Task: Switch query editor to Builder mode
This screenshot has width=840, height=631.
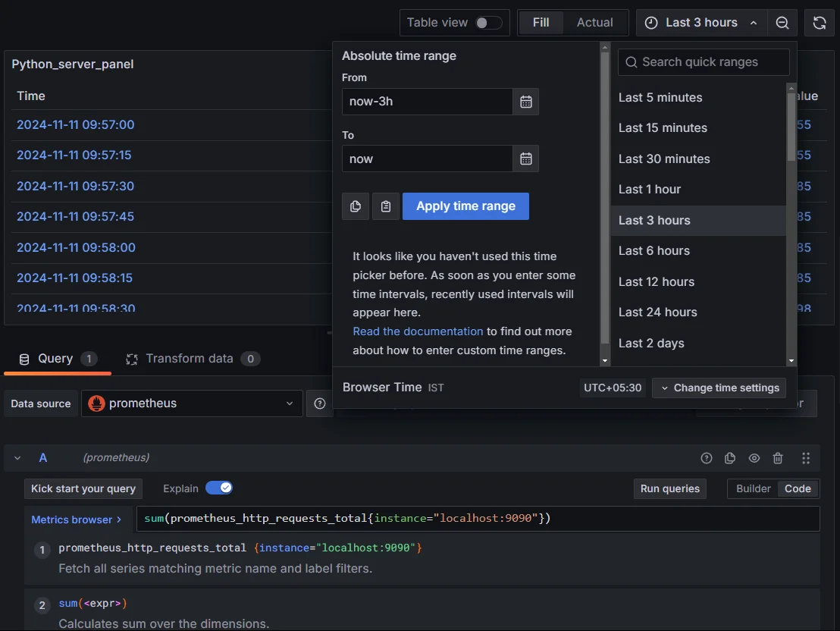Action: tap(753, 488)
